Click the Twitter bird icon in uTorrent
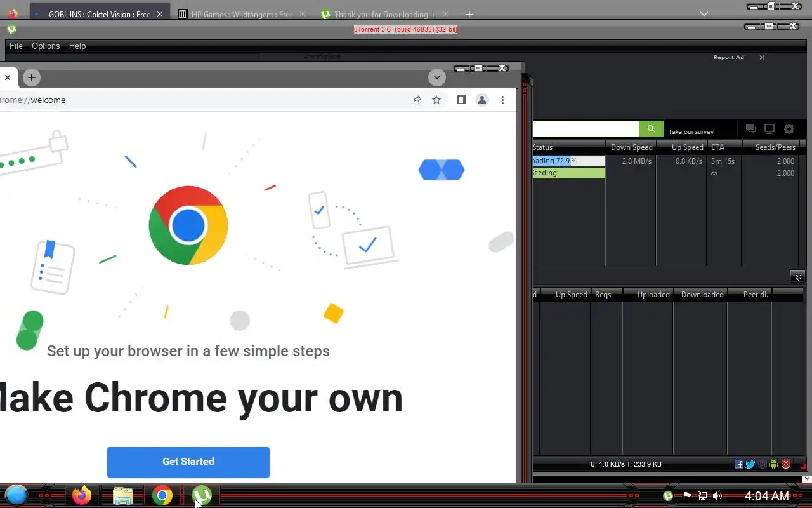This screenshot has width=812, height=508. [750, 464]
